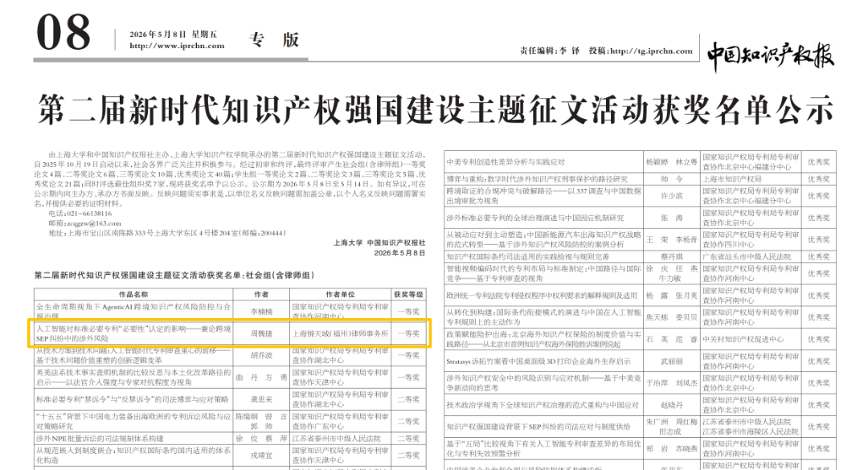
Task: Open the http://www.iprchn.com URL
Action: coord(177,46)
